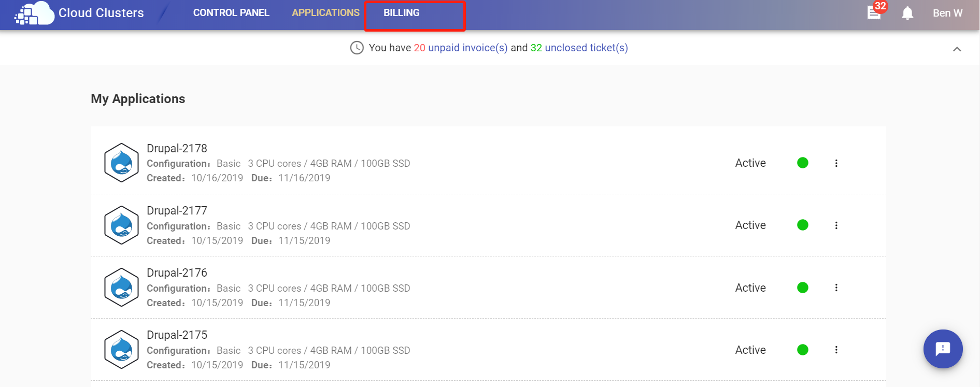Open the three-dot menu for Drupal-2176
This screenshot has height=387, width=980.
coord(836,288)
